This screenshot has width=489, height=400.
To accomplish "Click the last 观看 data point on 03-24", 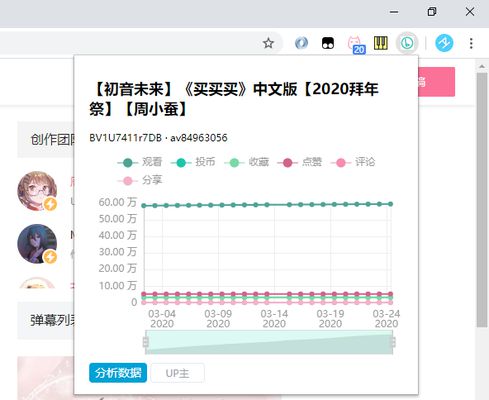I will 390,204.
